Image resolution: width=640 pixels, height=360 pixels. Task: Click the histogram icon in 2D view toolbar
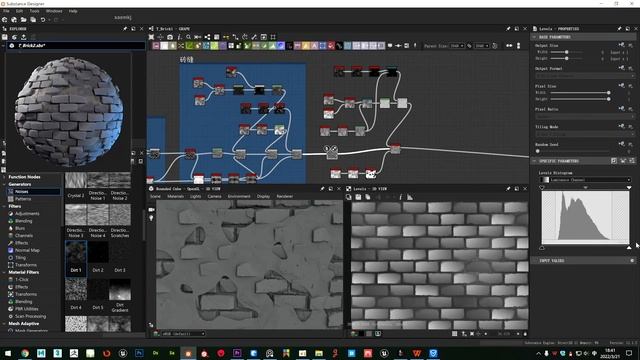(x=410, y=197)
